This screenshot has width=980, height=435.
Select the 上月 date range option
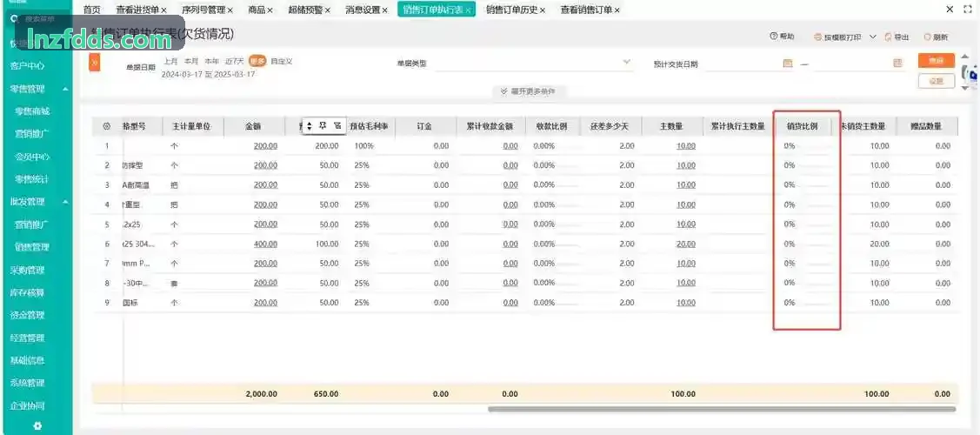171,61
